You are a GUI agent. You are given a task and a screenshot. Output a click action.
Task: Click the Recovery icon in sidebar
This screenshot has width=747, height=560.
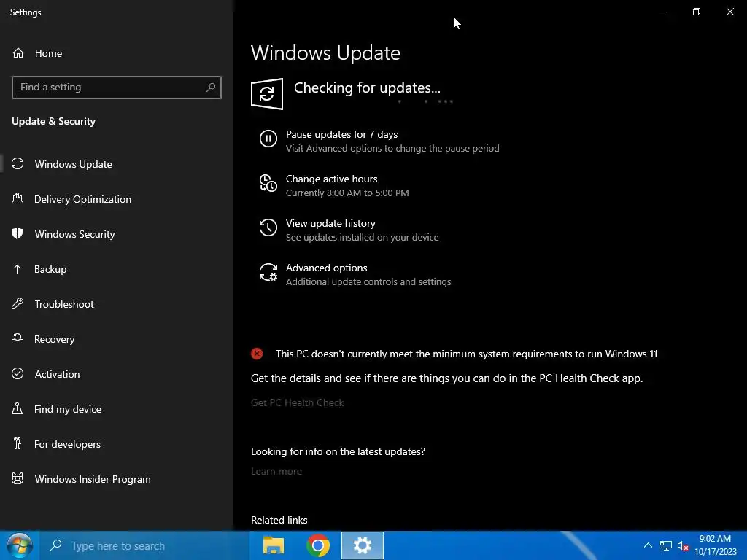18,339
